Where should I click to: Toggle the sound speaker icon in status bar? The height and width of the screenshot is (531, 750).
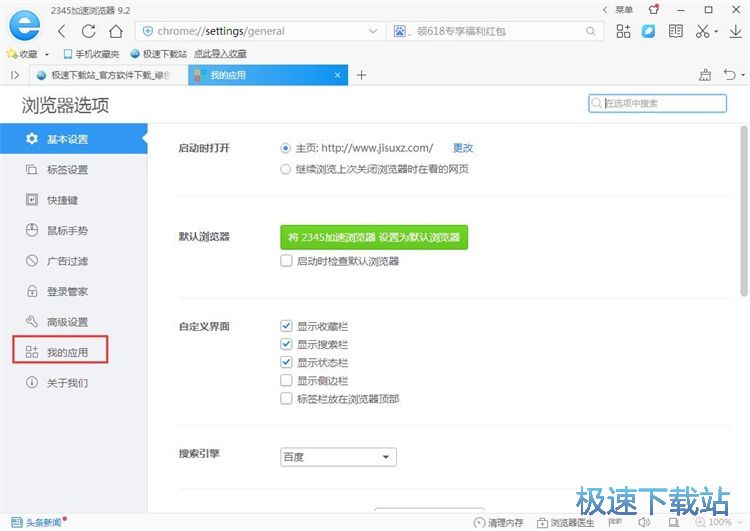pyautogui.click(x=644, y=522)
